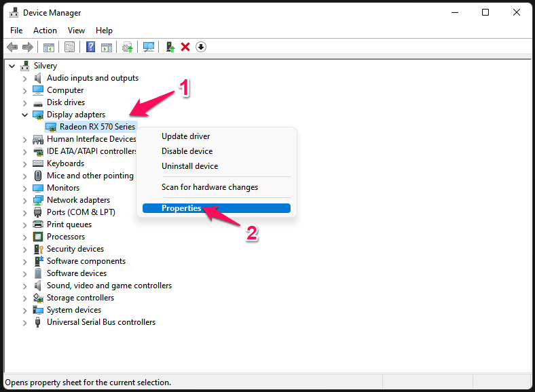This screenshot has width=535, height=392.
Task: Select Scan for hardware changes entry
Action: click(217, 187)
